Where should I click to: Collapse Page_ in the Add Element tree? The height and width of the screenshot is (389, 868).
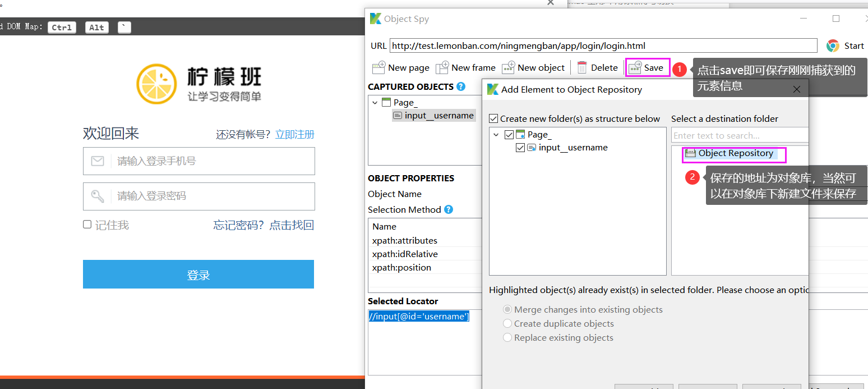(496, 135)
